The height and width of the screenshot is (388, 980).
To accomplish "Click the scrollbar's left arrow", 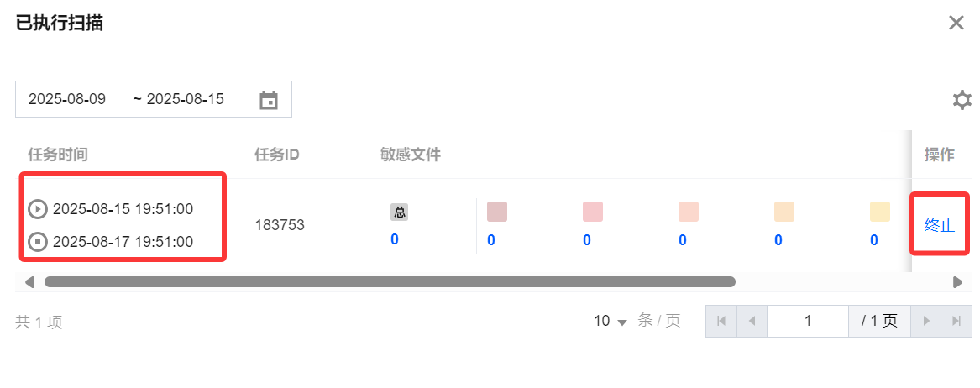I will tap(29, 282).
